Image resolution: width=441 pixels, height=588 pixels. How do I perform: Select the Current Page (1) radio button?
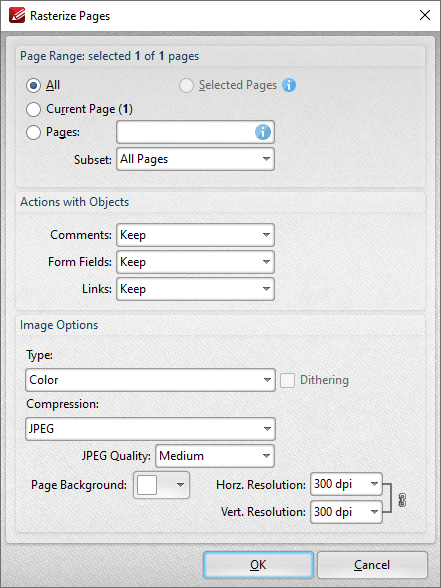pyautogui.click(x=33, y=109)
